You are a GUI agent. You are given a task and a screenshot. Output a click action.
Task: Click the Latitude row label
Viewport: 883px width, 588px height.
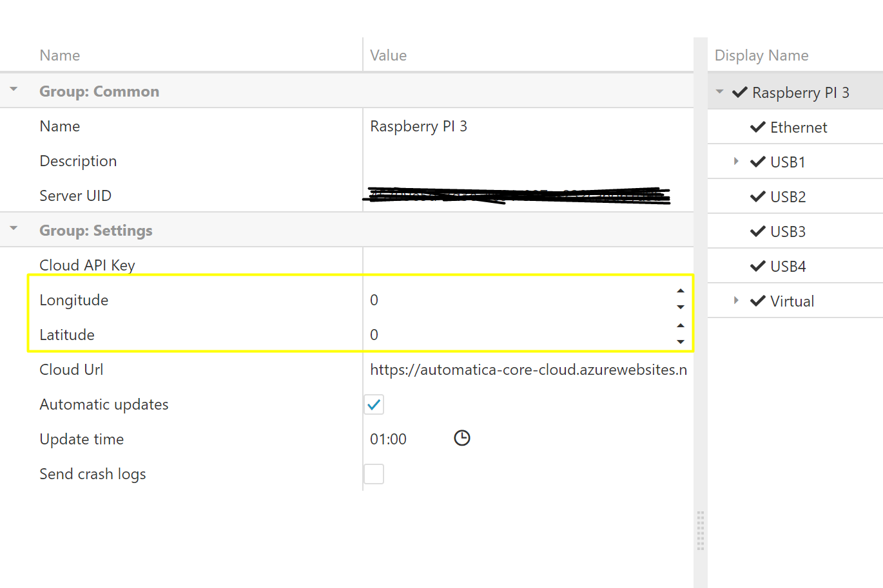[67, 335]
